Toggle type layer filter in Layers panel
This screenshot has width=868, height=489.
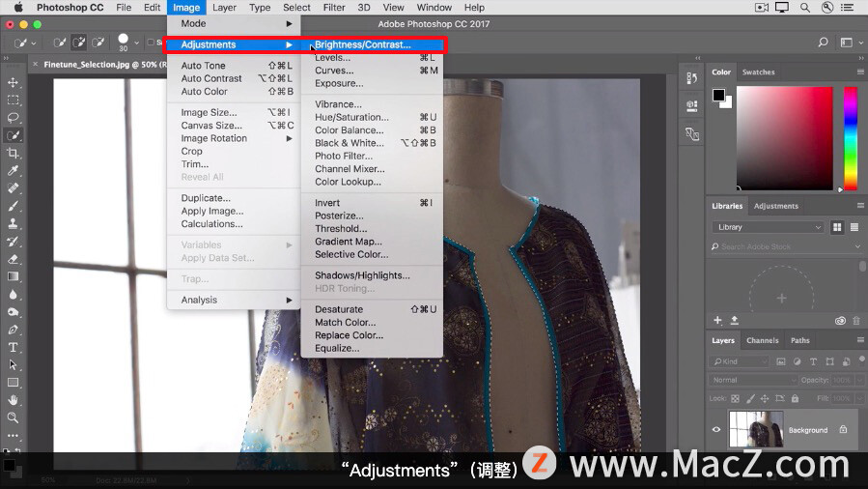[813, 361]
